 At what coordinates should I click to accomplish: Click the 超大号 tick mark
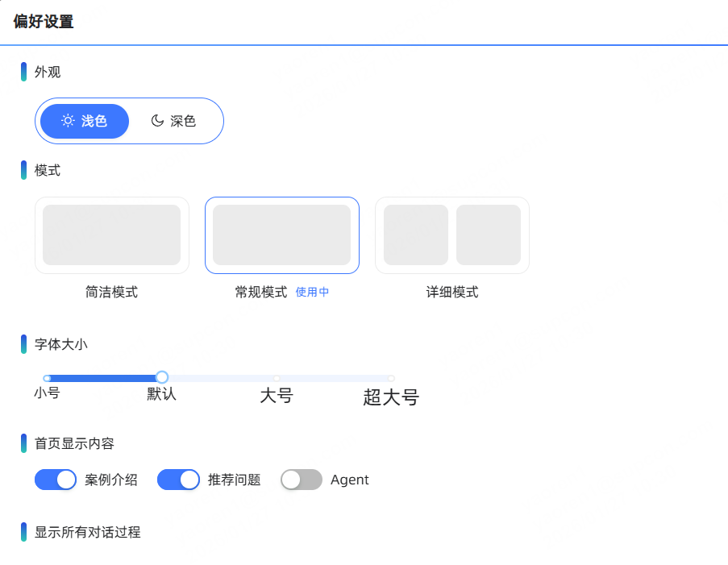[x=392, y=376]
